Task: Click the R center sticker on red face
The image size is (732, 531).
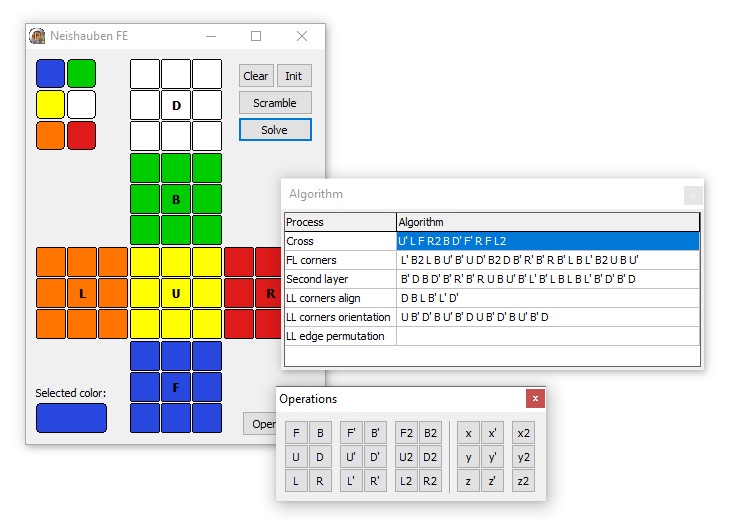Action: click(x=268, y=293)
